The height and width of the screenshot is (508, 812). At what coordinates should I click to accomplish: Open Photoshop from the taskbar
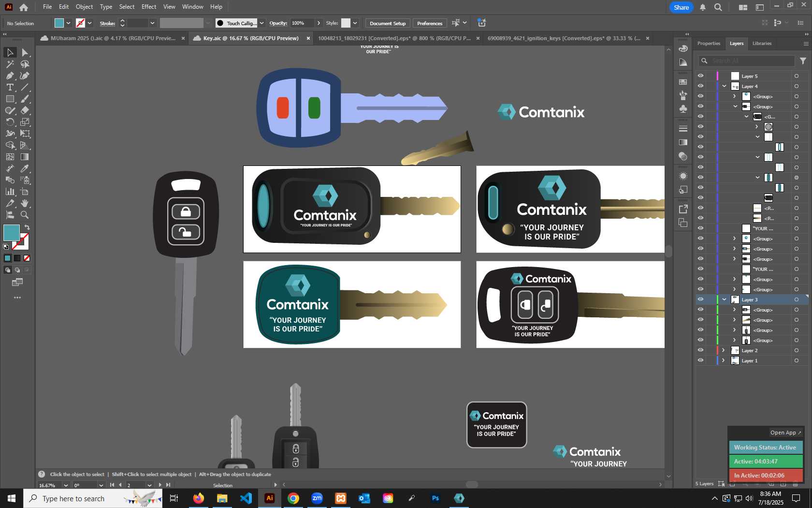coord(435,498)
